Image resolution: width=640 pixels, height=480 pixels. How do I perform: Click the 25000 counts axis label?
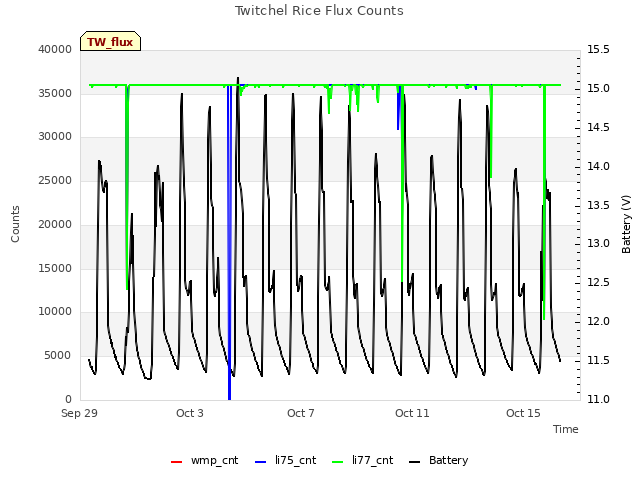click(55, 180)
